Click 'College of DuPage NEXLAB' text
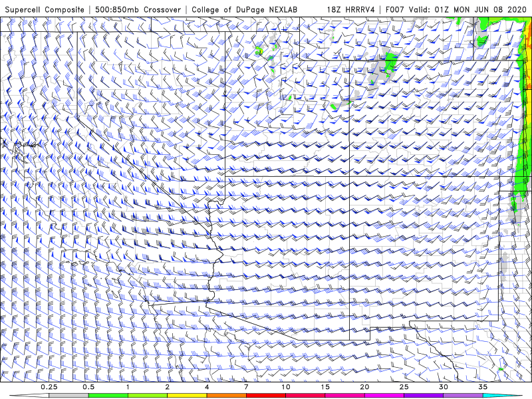Viewport: 532px width, 399px height. click(x=244, y=9)
